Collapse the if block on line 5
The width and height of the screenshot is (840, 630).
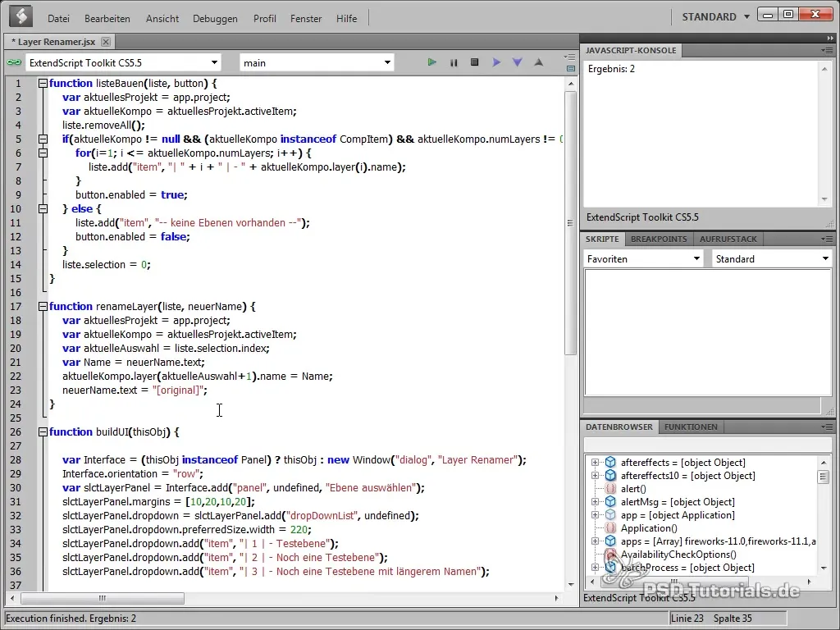43,139
